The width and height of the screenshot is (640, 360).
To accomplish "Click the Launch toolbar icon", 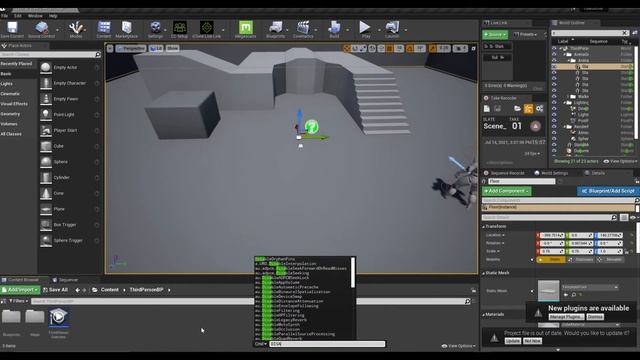I will point(392,29).
